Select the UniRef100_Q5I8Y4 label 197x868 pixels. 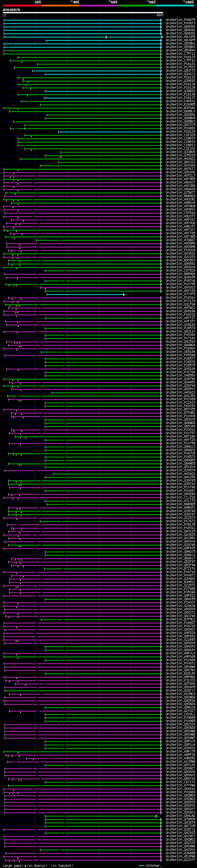click(x=180, y=467)
